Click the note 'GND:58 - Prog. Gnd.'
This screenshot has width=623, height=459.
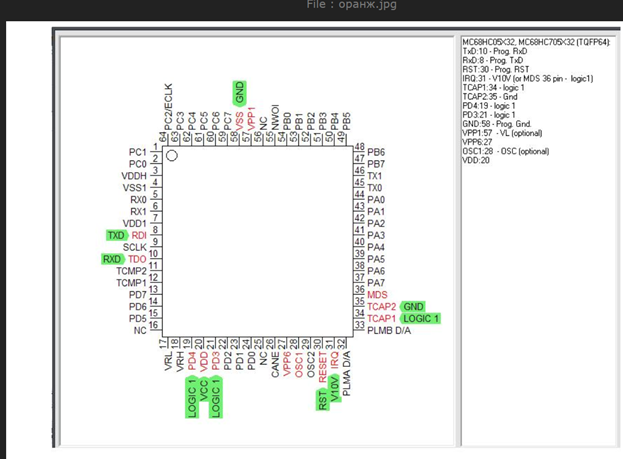497,124
